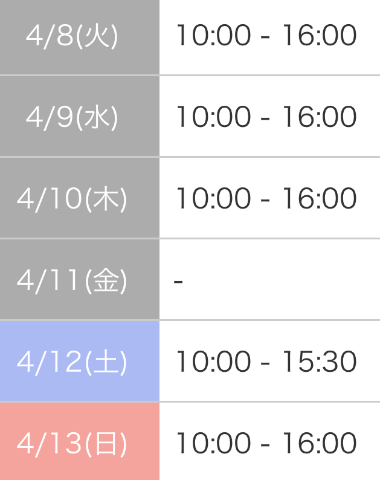Click the 16:00 end time for 4/13

(320, 443)
